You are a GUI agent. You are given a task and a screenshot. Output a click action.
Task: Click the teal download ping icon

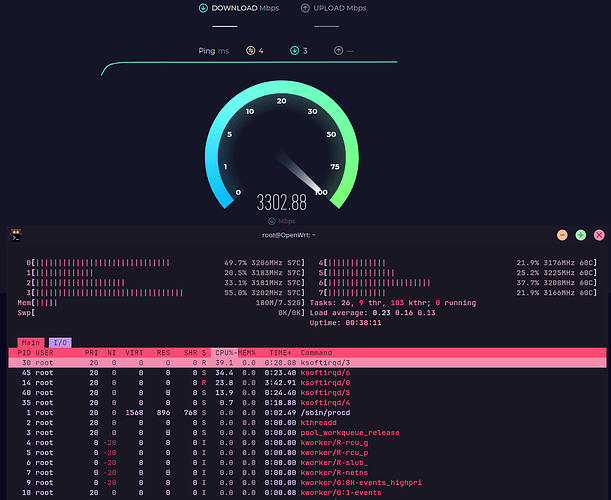pos(295,51)
